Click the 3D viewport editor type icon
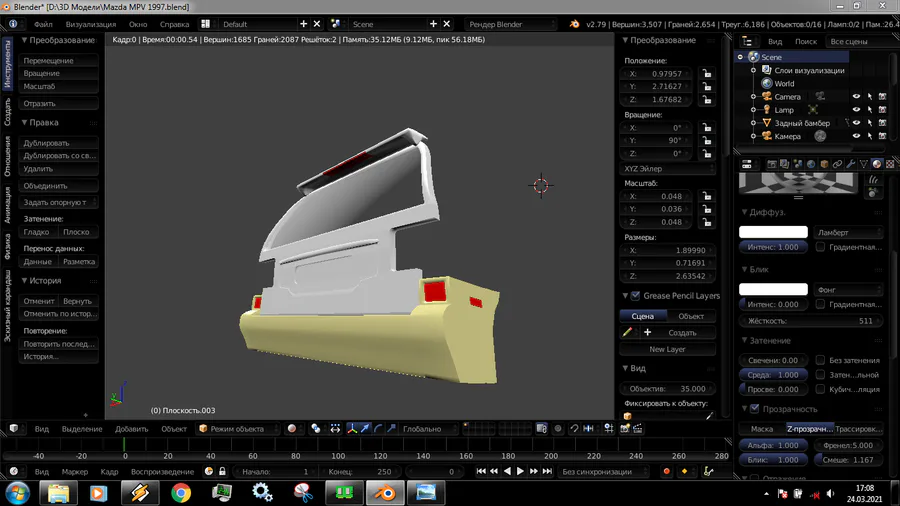This screenshot has height=506, width=900. 14,429
